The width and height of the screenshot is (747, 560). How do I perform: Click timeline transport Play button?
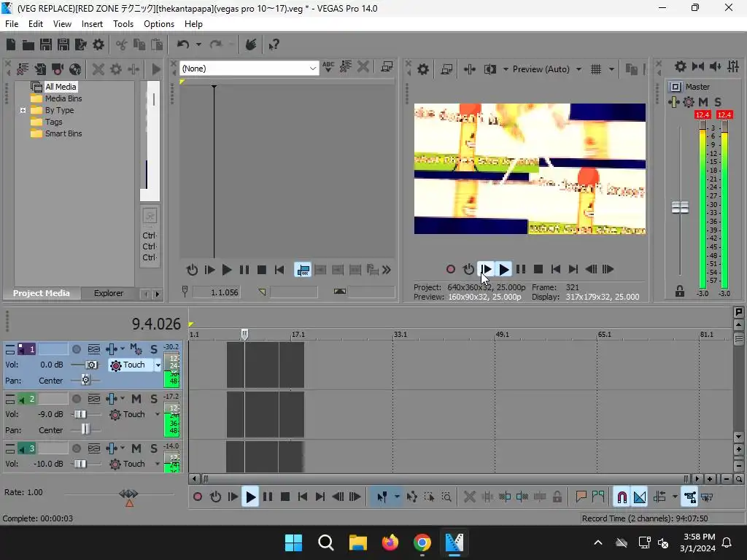(x=251, y=497)
